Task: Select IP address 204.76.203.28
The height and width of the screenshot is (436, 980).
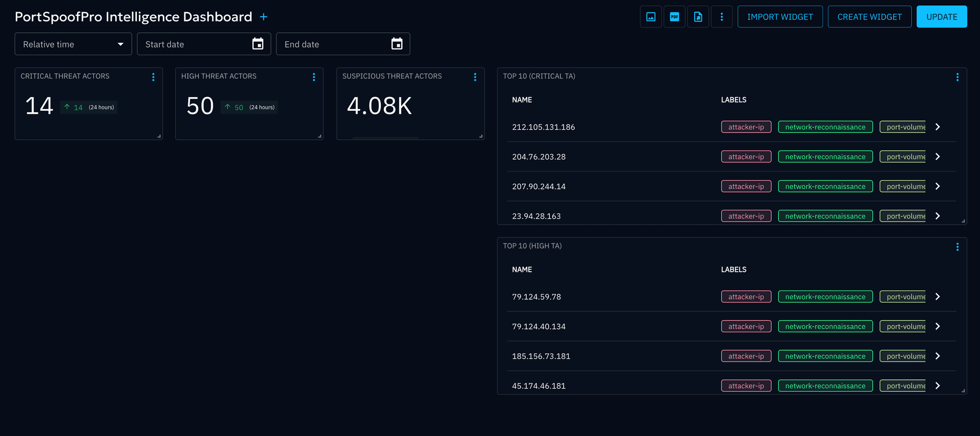Action: coord(539,157)
